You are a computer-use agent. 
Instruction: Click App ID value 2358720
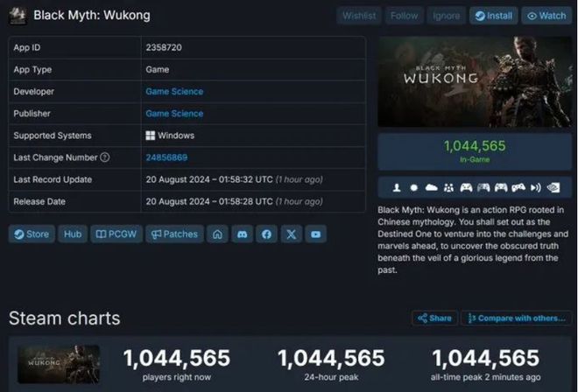[x=164, y=47]
